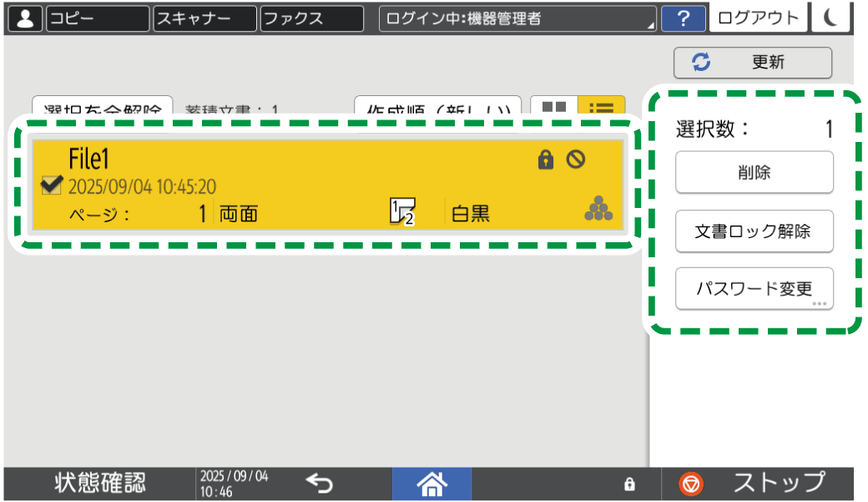
Task: Click the user profile icon in top bar
Action: click(26, 18)
